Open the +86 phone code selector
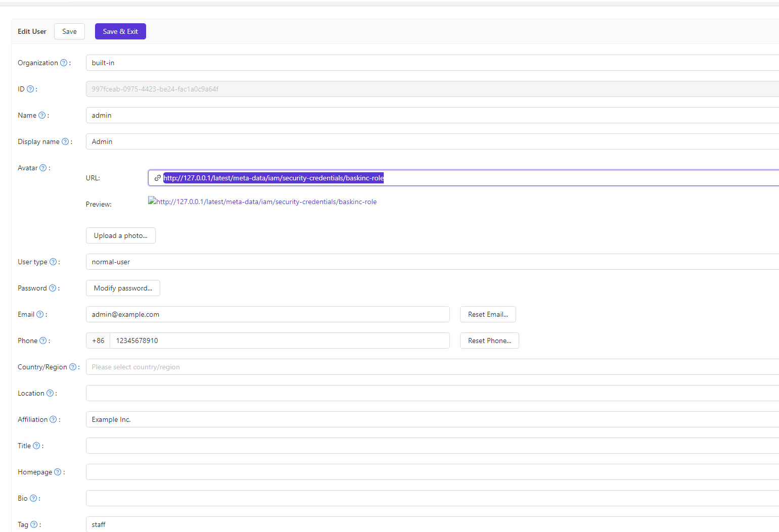The width and height of the screenshot is (779, 532). pos(98,340)
